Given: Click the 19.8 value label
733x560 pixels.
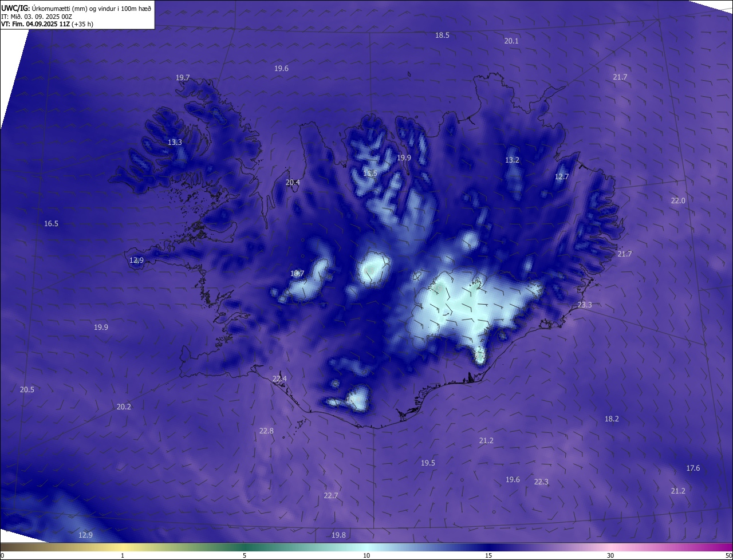Looking at the screenshot, I should [338, 535].
